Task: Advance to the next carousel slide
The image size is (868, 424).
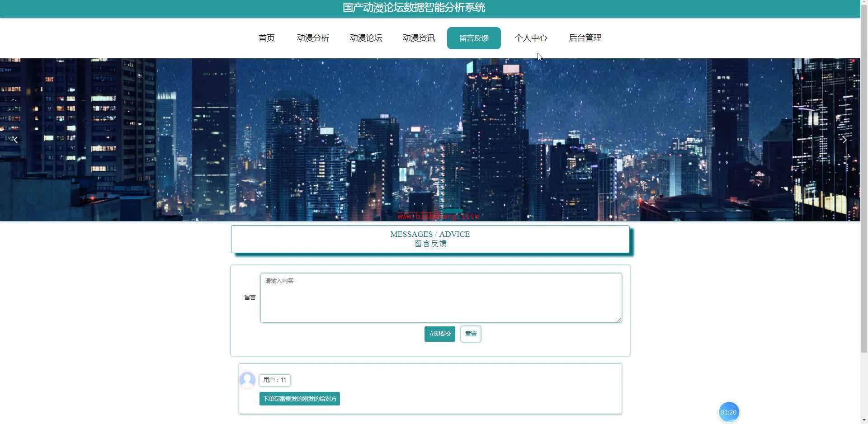Action: [844, 140]
